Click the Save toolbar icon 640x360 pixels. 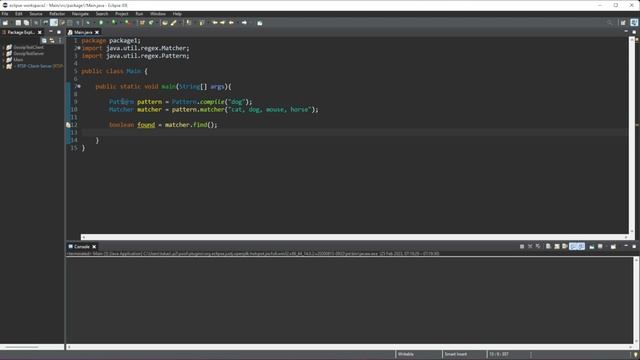coord(18,23)
